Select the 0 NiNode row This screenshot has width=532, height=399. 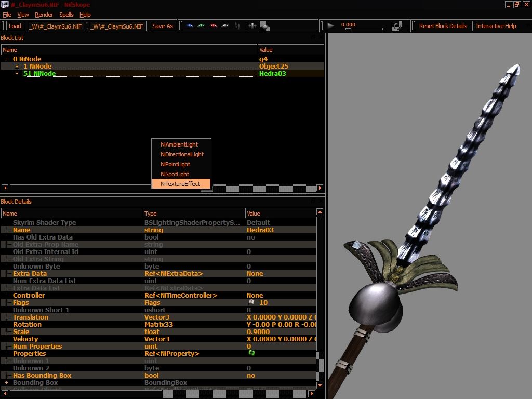tap(163, 59)
